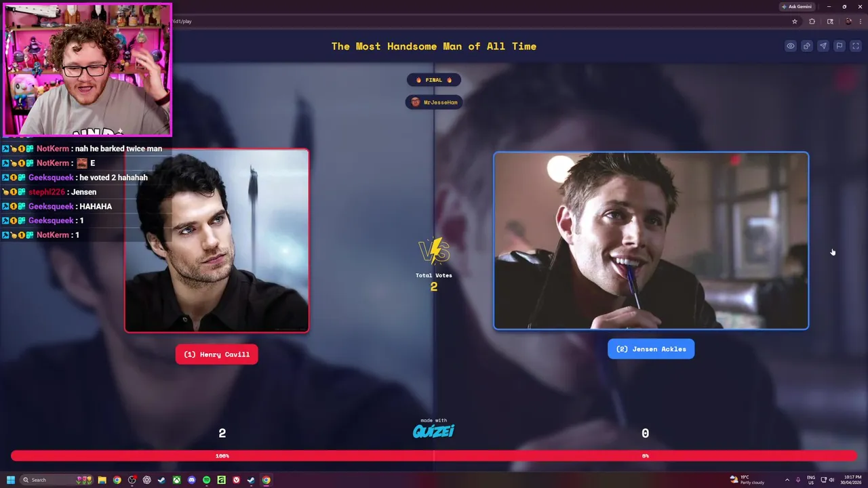Open the weather widget showing Partly cloudy
Screen dimensions: 868x488
[747, 480]
